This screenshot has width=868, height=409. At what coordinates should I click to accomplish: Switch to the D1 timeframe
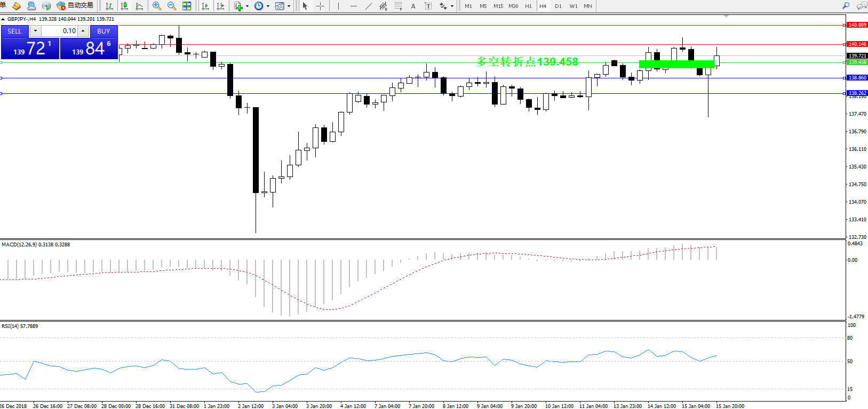558,6
